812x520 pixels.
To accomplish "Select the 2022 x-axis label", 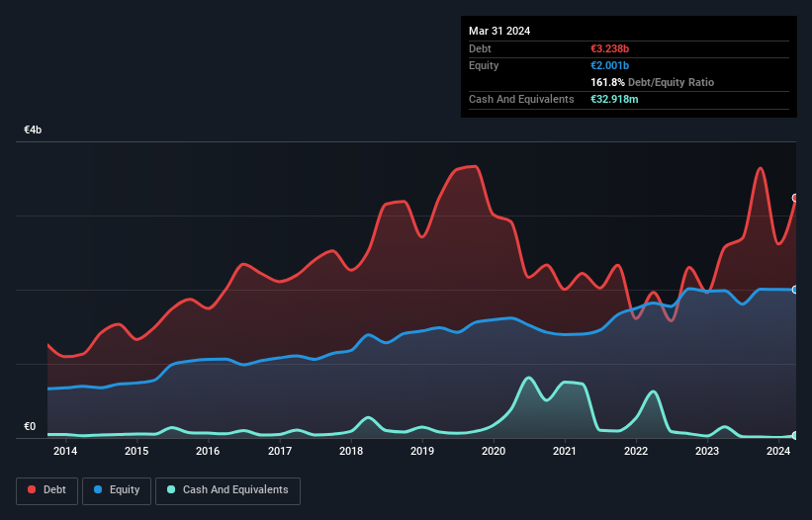I will pyautogui.click(x=636, y=451).
